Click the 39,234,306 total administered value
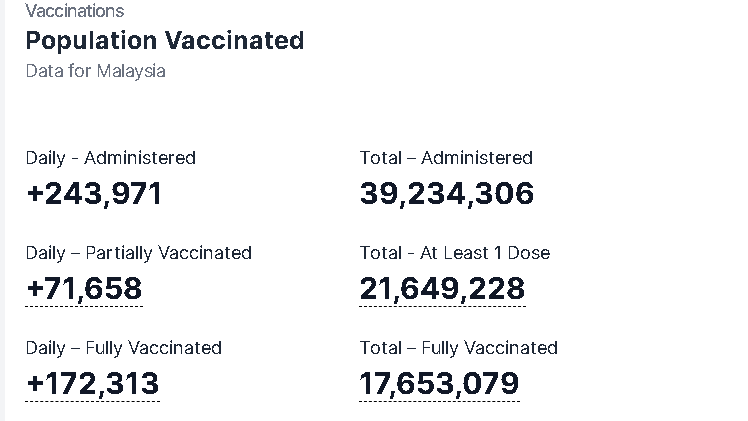This screenshot has width=748, height=421. (447, 193)
